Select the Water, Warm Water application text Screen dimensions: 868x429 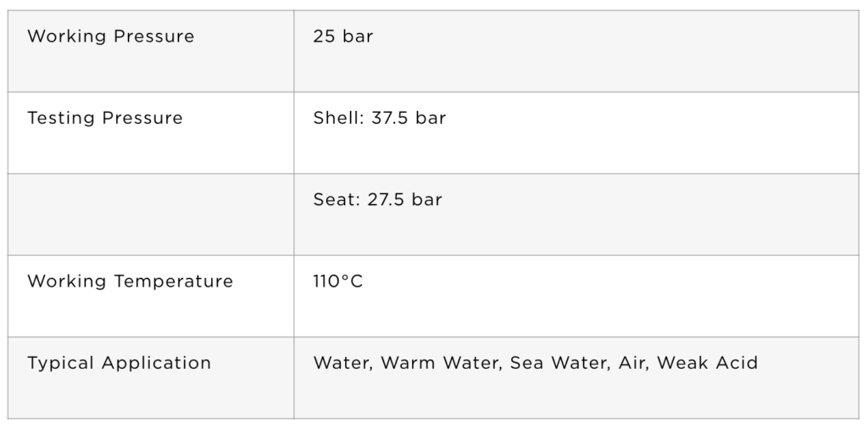408,363
